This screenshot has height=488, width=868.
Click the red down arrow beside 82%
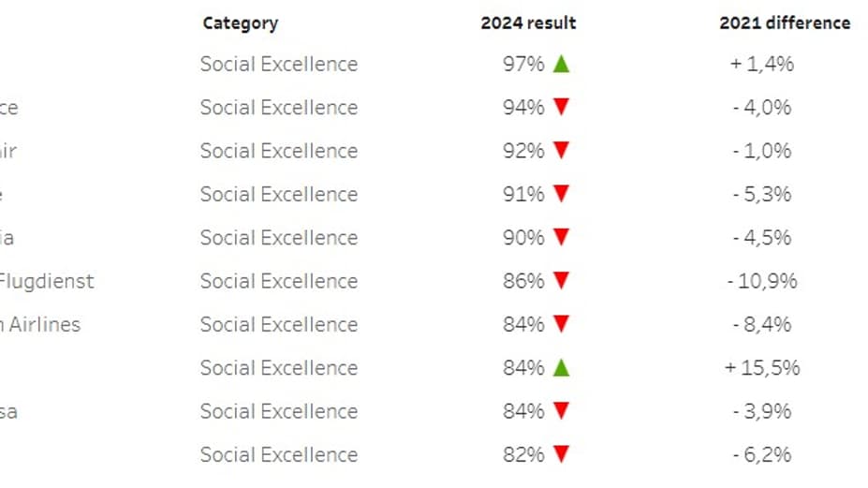tap(561, 455)
